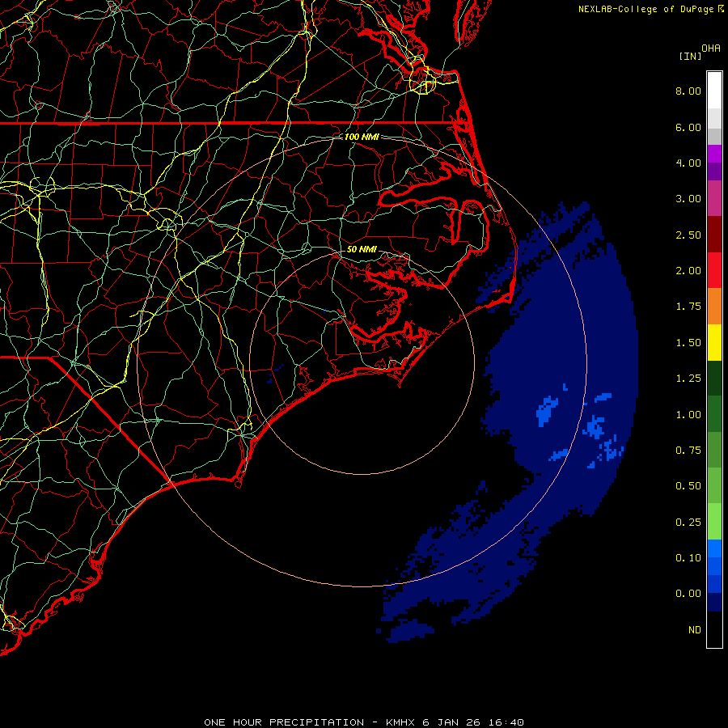Click the 0.25 legend value

click(x=688, y=523)
